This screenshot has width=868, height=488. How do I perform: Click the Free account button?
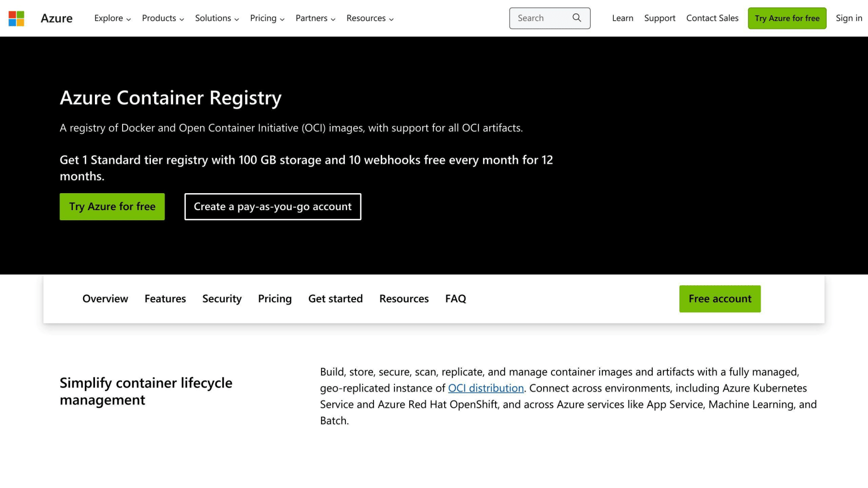tap(720, 299)
